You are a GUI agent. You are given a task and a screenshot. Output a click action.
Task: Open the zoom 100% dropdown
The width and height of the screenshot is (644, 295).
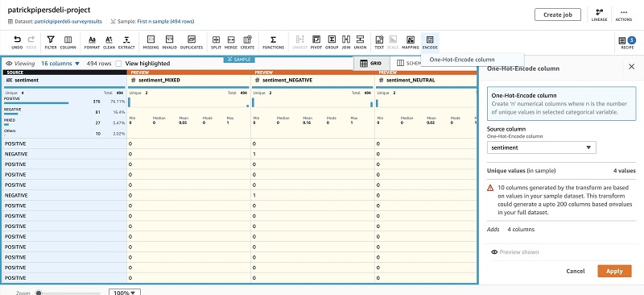click(125, 293)
